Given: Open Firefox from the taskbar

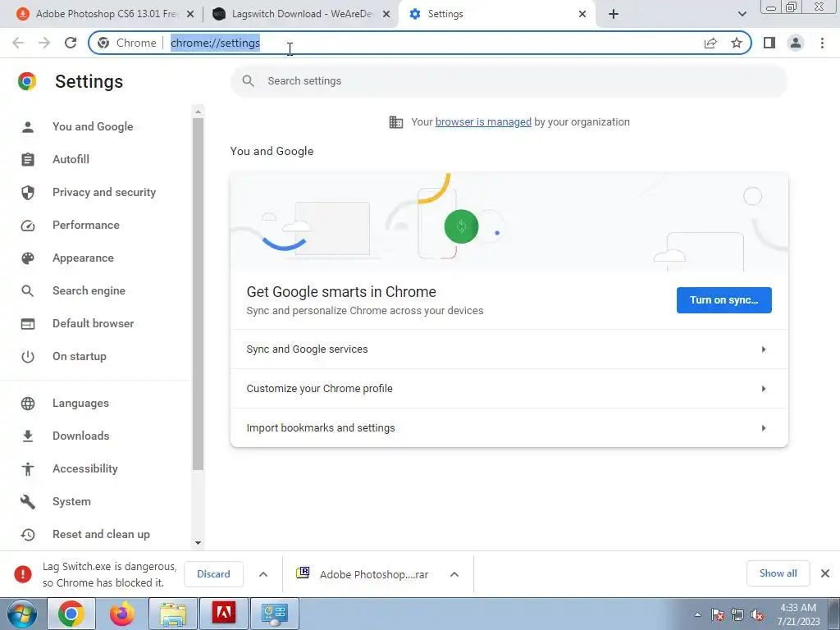Looking at the screenshot, I should point(122,614).
